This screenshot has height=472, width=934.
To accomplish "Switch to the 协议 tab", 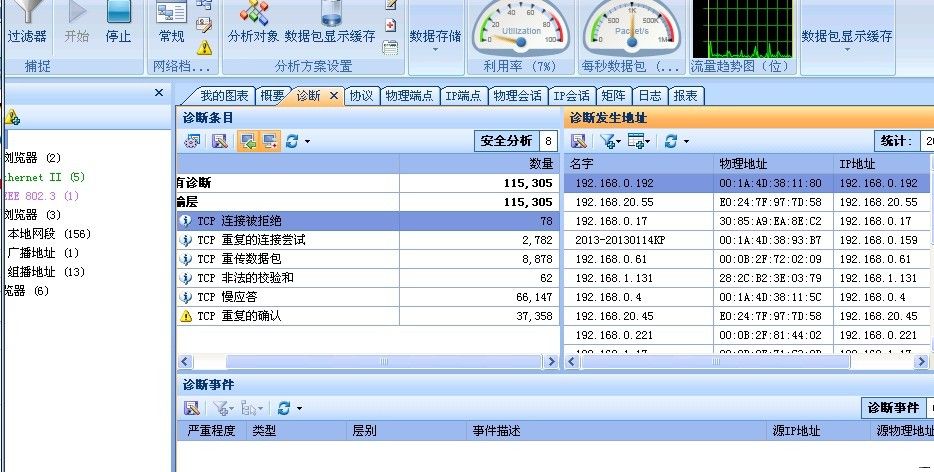I will 361,95.
